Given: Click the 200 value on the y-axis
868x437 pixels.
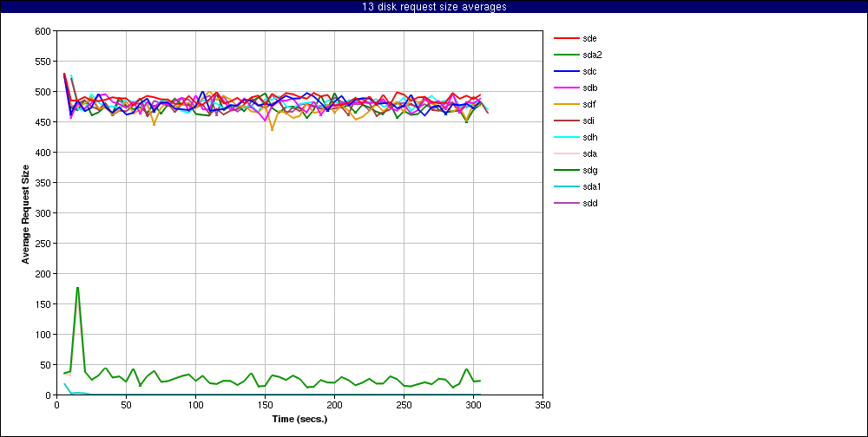Looking at the screenshot, I should tap(45, 274).
